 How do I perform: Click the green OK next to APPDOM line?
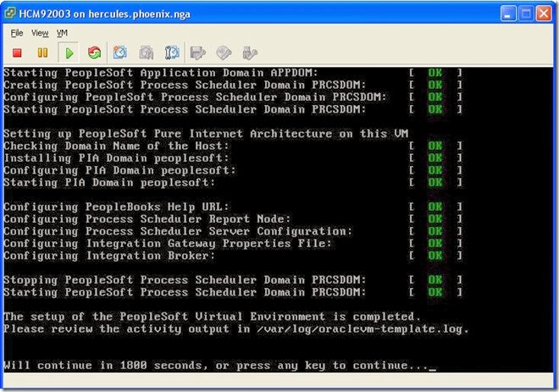click(435, 73)
